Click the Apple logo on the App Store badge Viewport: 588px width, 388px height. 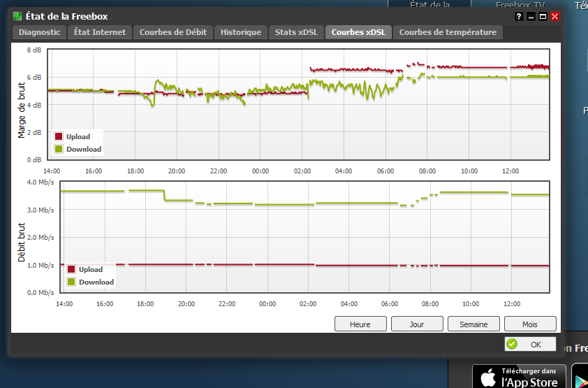[x=488, y=378]
